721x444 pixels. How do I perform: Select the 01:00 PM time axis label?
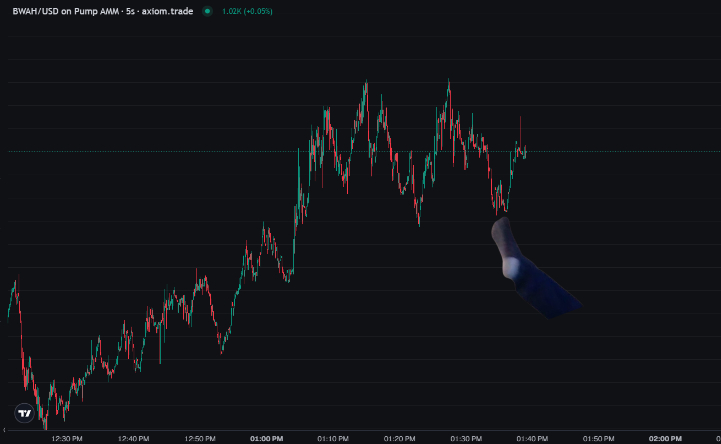[x=267, y=438]
